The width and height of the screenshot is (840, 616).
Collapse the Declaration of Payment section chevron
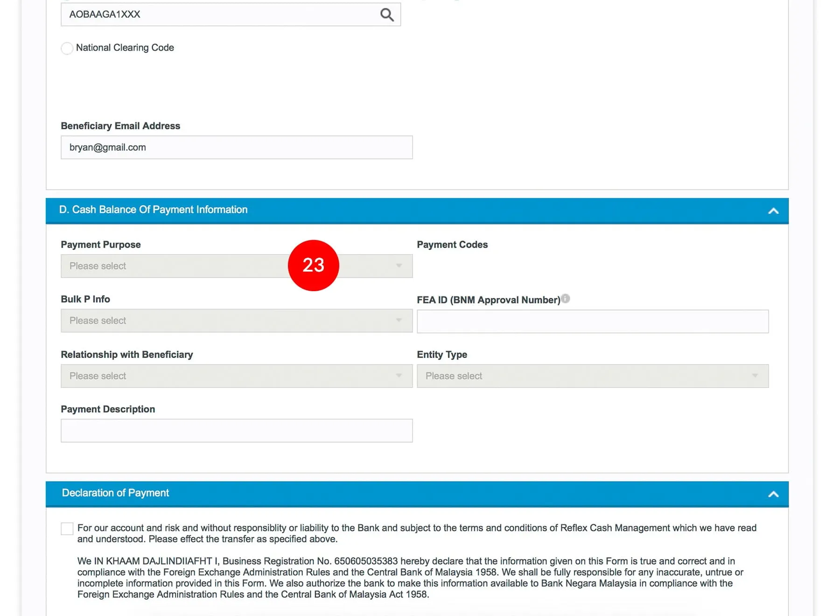(773, 494)
